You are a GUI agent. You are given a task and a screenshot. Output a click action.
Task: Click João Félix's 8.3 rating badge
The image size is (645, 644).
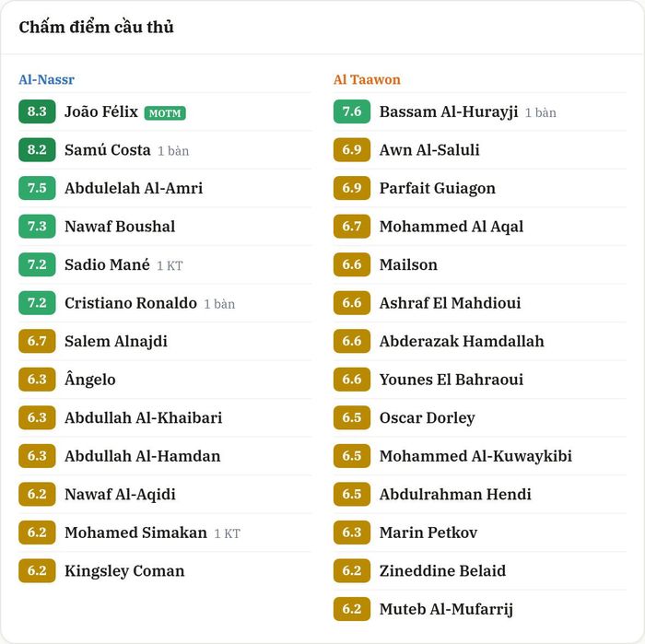37,111
